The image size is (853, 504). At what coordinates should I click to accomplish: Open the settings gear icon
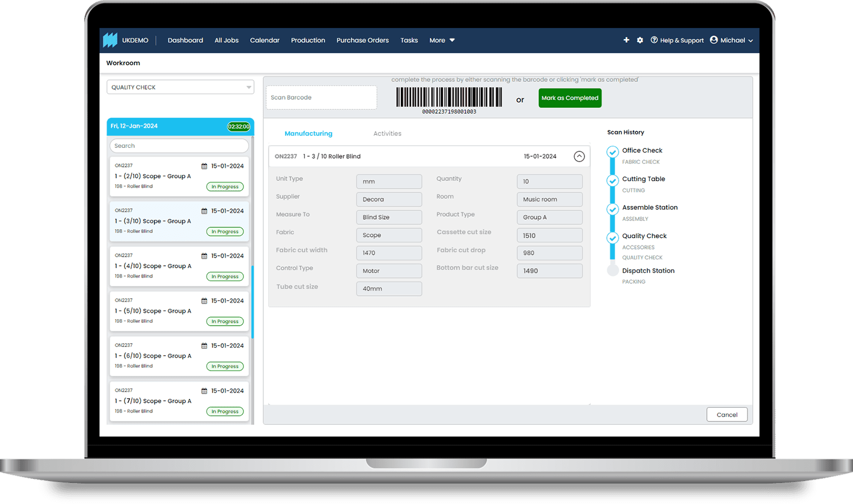tap(640, 40)
